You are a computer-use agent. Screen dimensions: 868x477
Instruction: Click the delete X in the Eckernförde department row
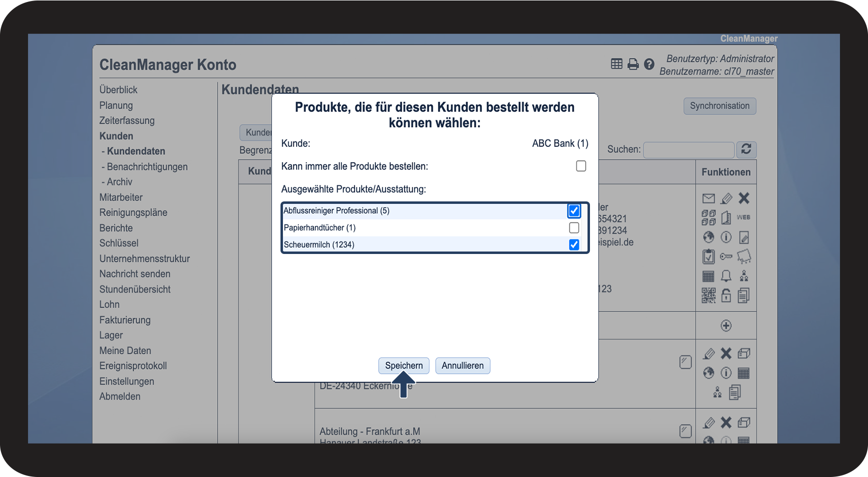[726, 353]
